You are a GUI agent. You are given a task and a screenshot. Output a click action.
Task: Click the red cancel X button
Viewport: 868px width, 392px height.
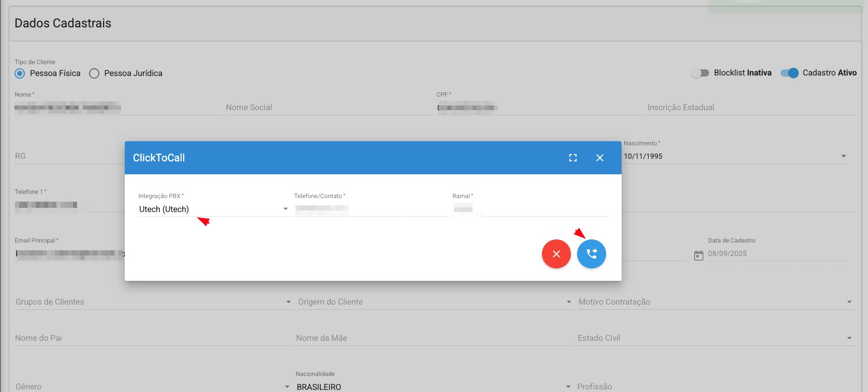pyautogui.click(x=556, y=254)
